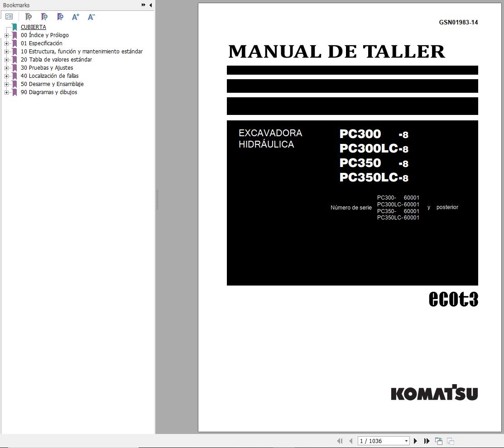Click the Número de serie label
504x448 pixels.
(351, 207)
